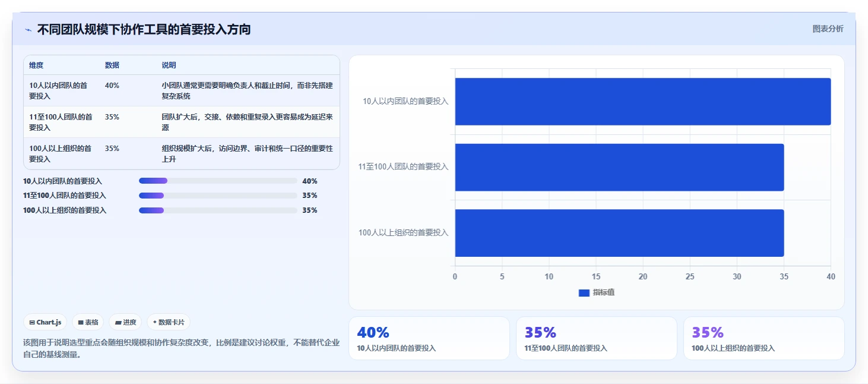Click the chart y-axis label 11至100人团队的首要投入

[x=403, y=167]
